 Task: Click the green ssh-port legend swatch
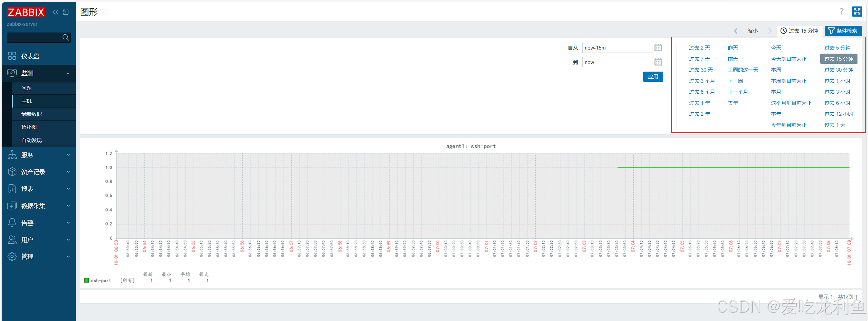pyautogui.click(x=86, y=280)
